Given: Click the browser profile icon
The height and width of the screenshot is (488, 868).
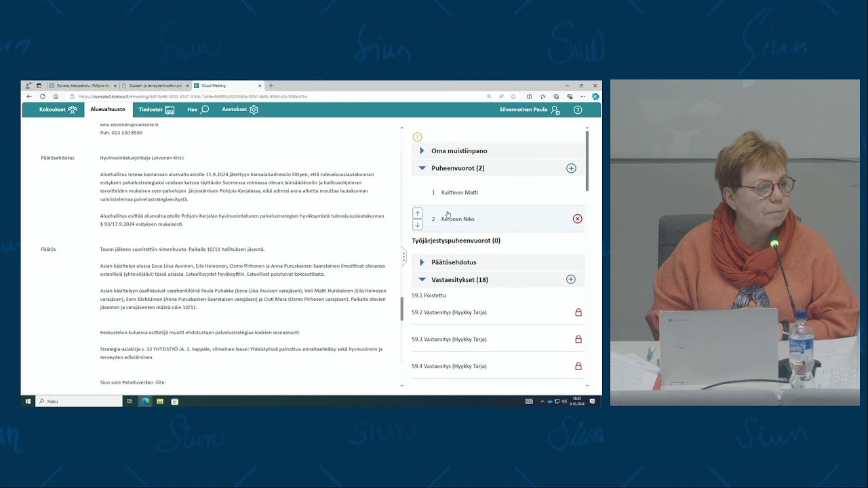Looking at the screenshot, I should (28, 85).
